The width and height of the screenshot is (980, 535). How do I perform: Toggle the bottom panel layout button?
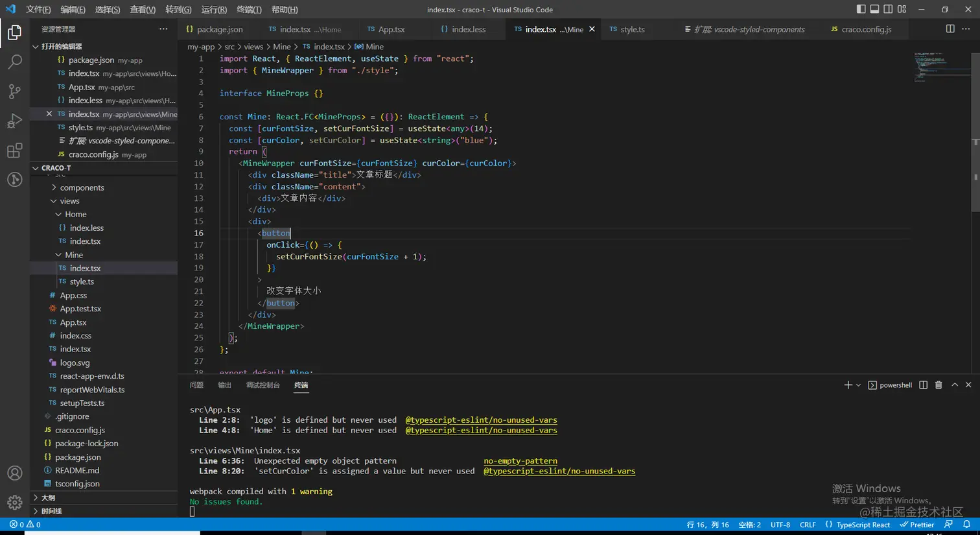874,9
